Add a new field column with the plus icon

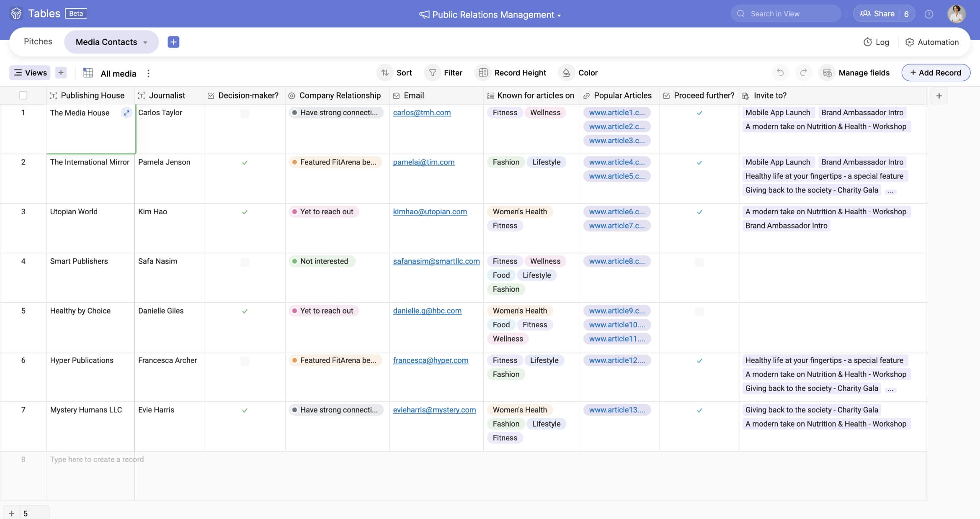(x=939, y=96)
